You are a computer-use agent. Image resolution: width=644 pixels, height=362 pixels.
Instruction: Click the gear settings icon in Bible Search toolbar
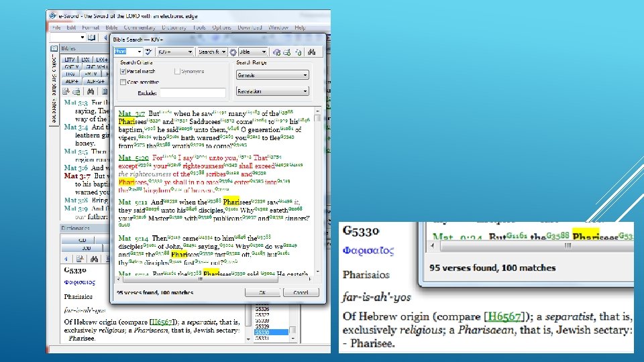click(233, 52)
